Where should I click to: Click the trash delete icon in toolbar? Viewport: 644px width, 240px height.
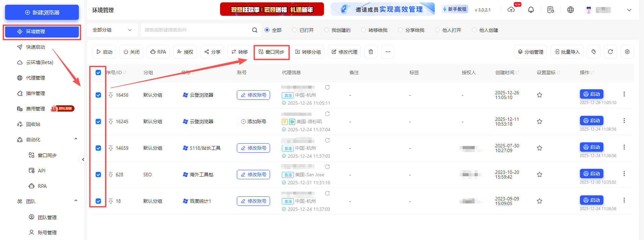click(371, 52)
